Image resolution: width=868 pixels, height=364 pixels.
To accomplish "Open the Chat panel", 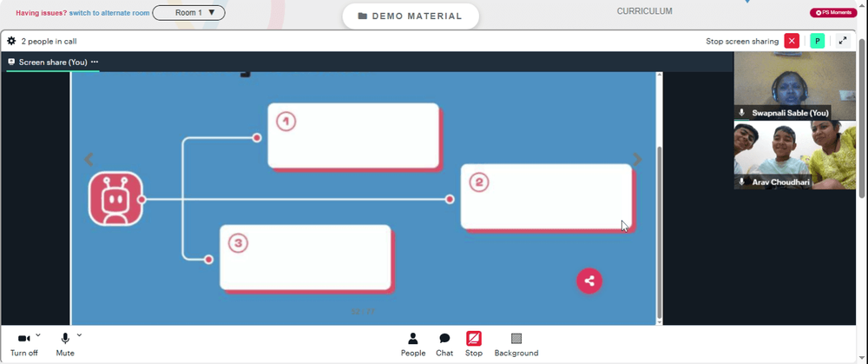I will [x=444, y=345].
